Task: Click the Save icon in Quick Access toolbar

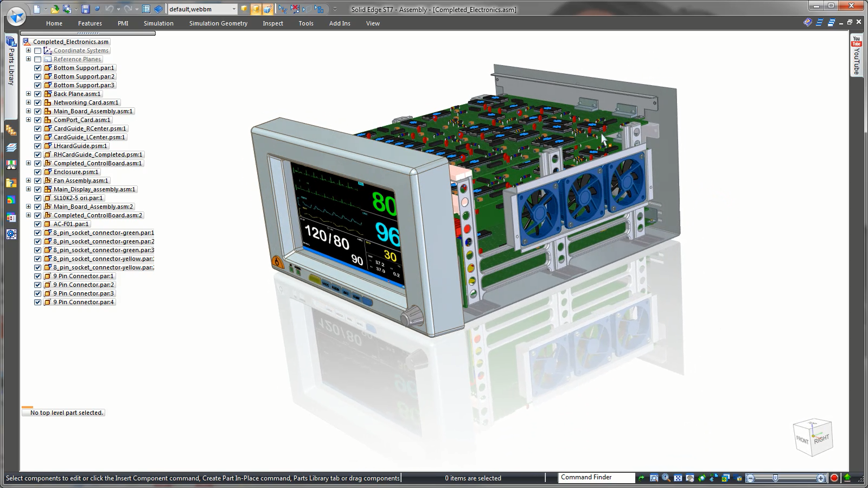Action: (86, 9)
